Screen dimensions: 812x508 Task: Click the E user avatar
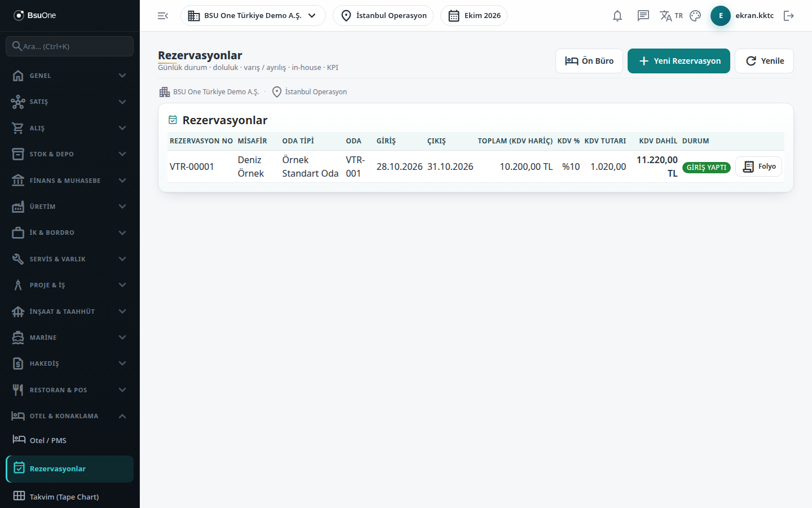tap(721, 16)
